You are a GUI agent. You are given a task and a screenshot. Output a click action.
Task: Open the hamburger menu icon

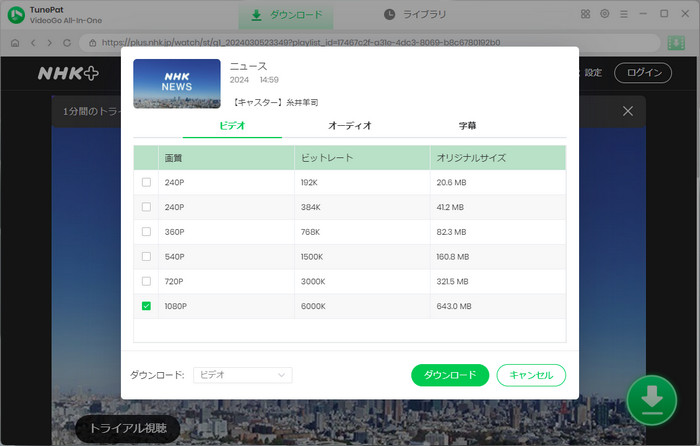pos(624,14)
